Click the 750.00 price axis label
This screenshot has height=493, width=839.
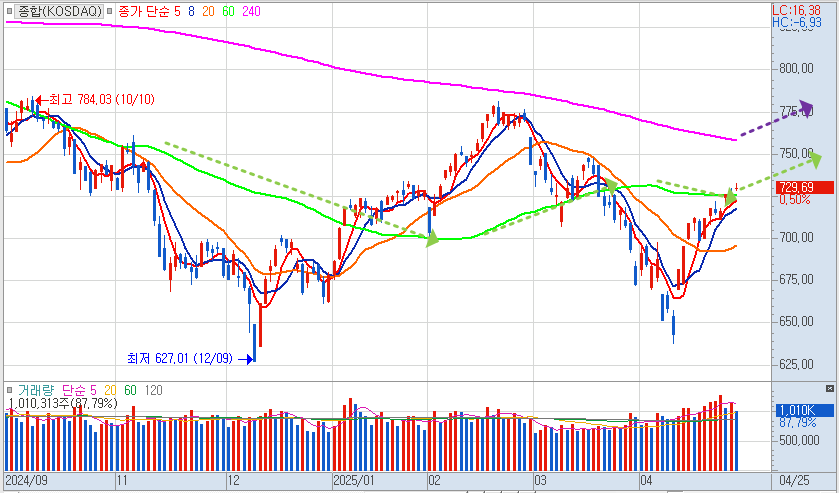point(797,154)
